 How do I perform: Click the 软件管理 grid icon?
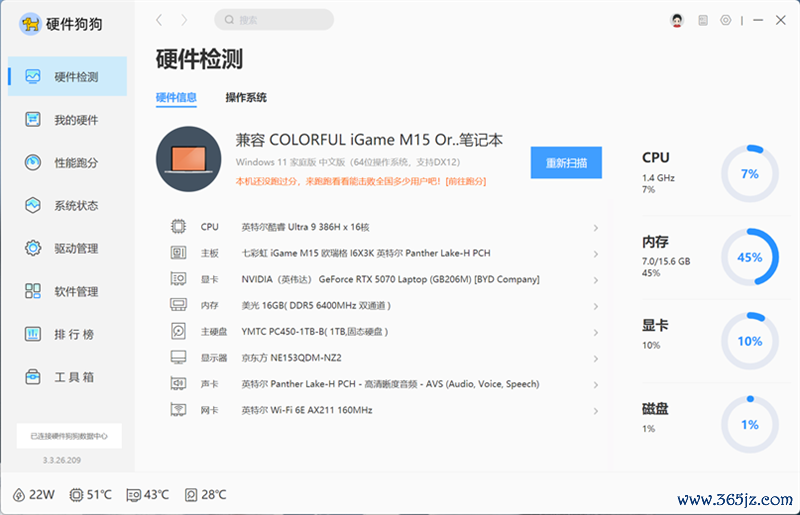(33, 291)
